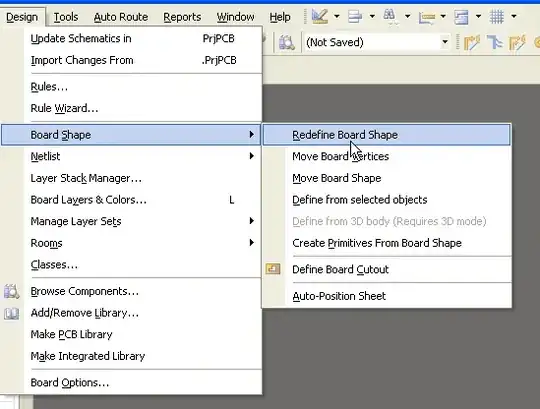Select the Place Dimension ruler icon

click(x=426, y=17)
